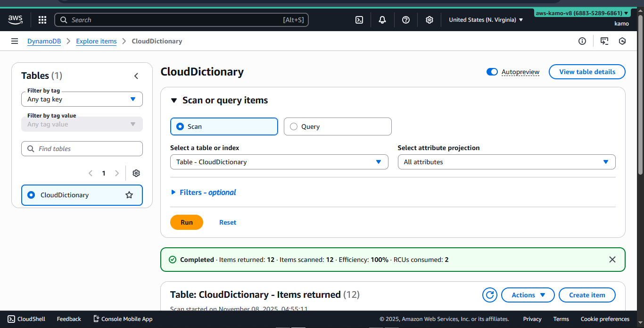Image resolution: width=644 pixels, height=328 pixels.
Task: Click the Find tables search field
Action: click(82, 148)
